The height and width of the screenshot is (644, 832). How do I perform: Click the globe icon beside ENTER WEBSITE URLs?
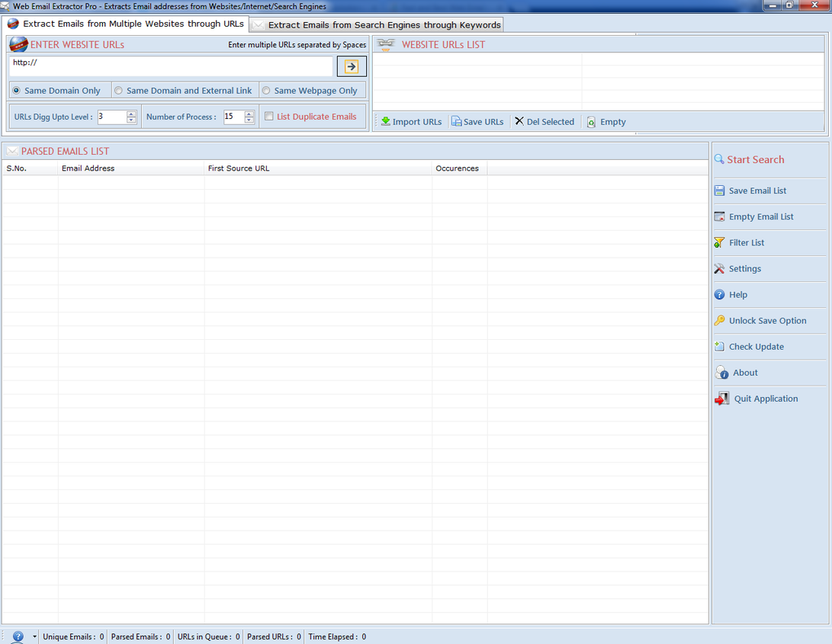(x=19, y=45)
